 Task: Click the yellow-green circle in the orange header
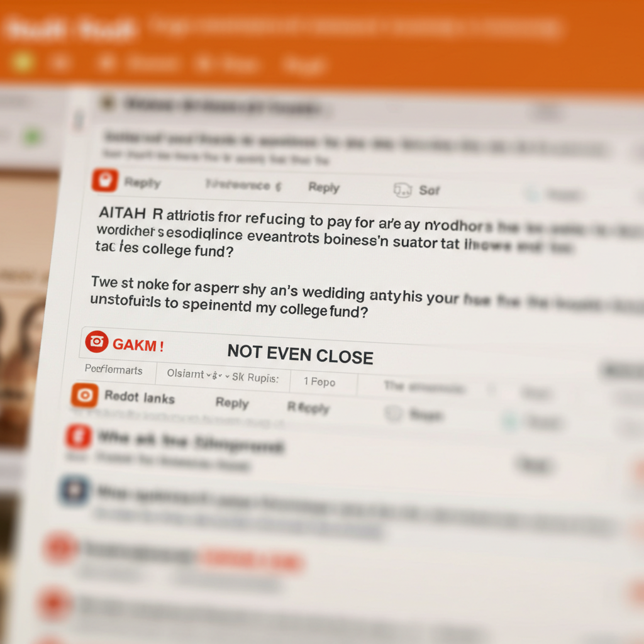coord(23,62)
